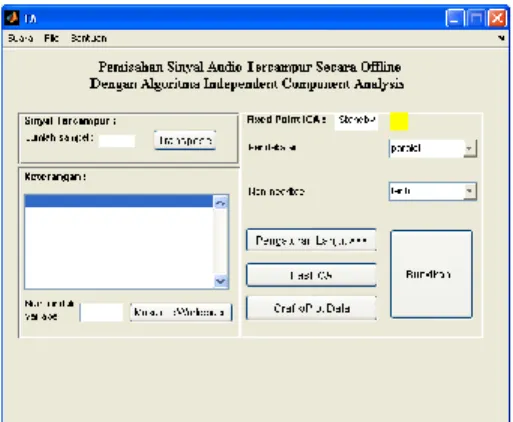Click the Jumlah sampel input field
513x422 pixels.
[117, 141]
